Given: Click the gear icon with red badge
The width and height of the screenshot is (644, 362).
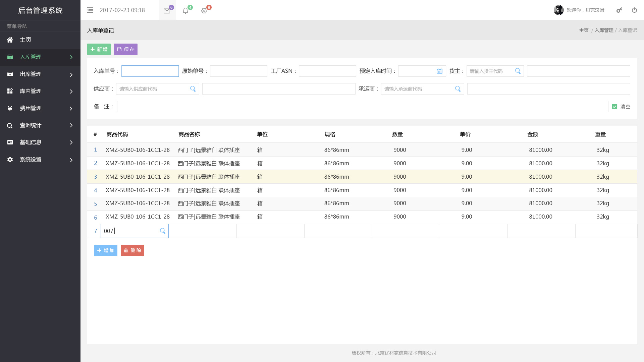Looking at the screenshot, I should [204, 11].
